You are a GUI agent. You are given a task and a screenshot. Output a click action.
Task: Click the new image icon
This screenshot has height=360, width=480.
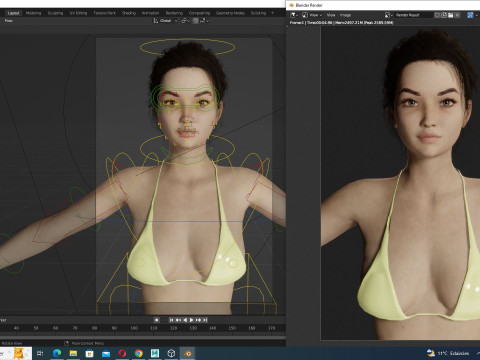coord(444,15)
